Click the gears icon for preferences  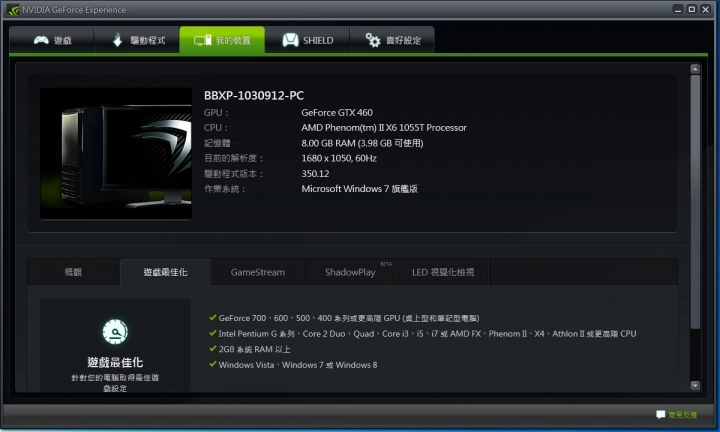coord(372,40)
